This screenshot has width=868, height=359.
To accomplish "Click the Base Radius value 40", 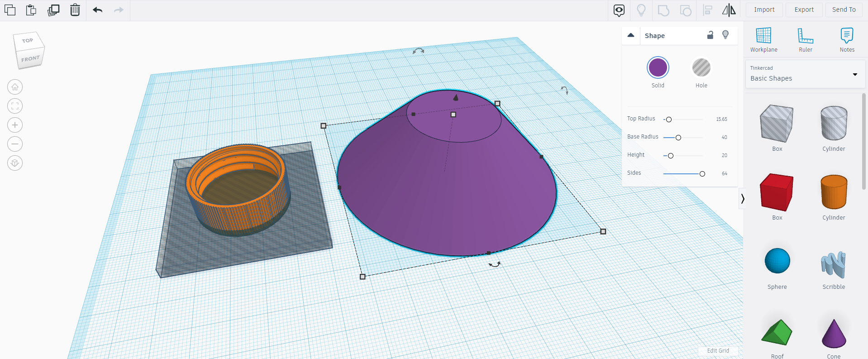I will [724, 138].
